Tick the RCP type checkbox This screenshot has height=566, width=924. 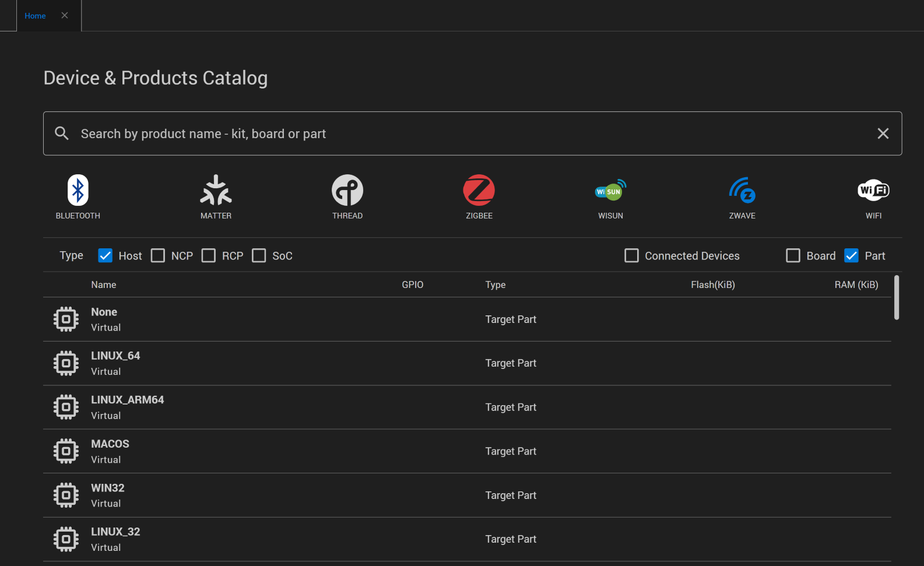pos(209,256)
